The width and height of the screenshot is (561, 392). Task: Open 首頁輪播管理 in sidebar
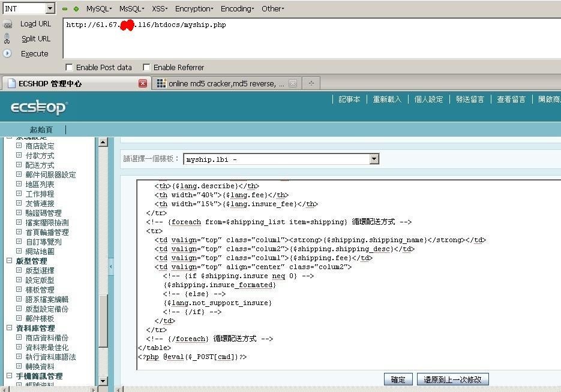click(47, 233)
